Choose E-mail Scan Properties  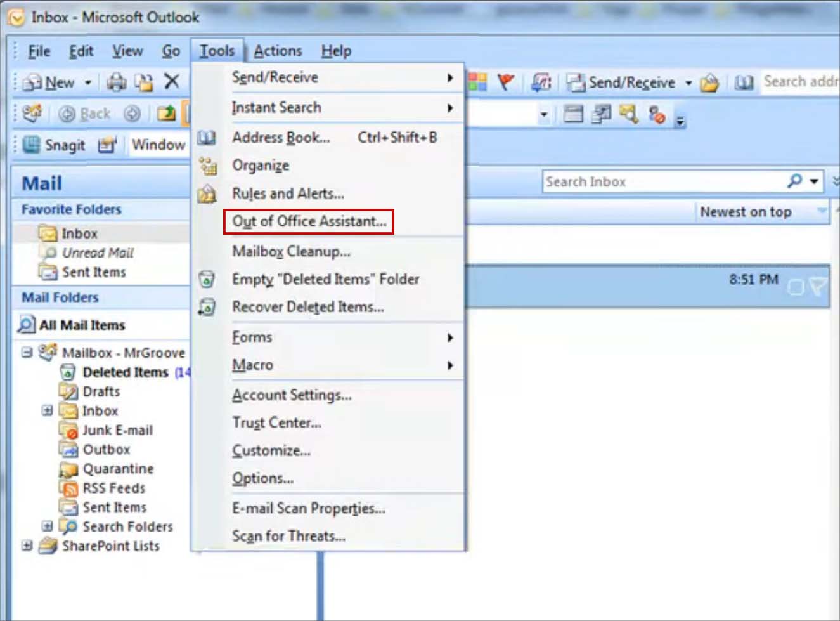click(x=328, y=508)
